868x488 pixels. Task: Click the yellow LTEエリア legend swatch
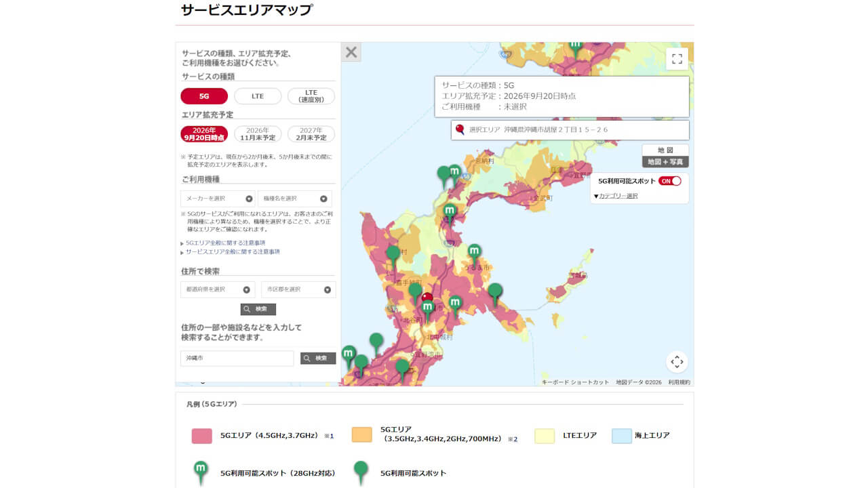click(545, 436)
